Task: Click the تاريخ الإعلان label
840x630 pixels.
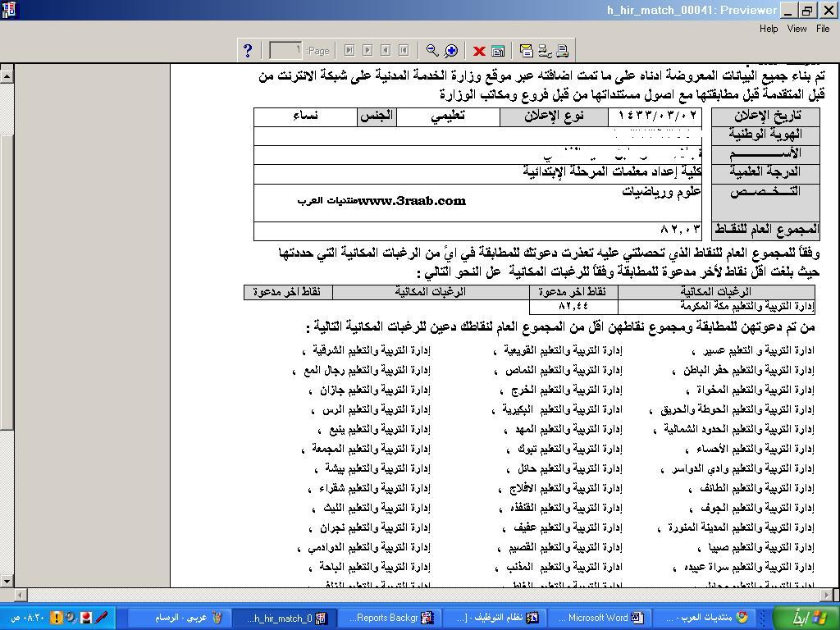Action: (766, 116)
